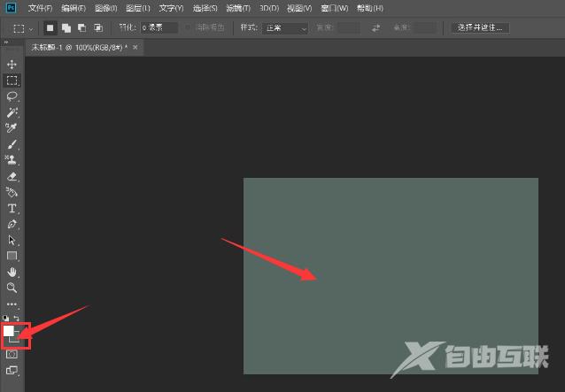565x392 pixels.
Task: Change screen mode
Action: coord(12,370)
